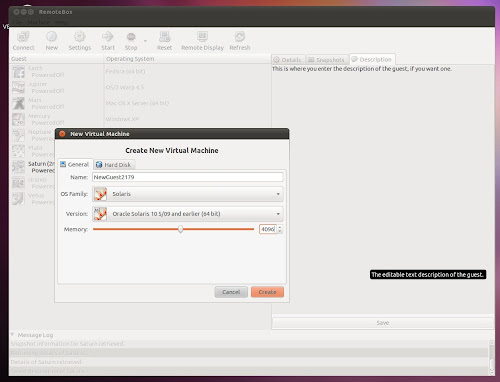
Task: Open Settings from the RemoteBox toolbar
Action: (x=80, y=36)
